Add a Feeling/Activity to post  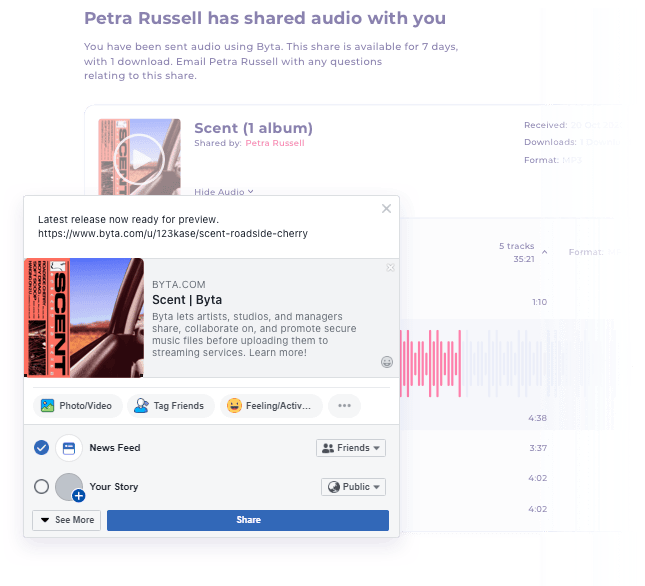271,406
